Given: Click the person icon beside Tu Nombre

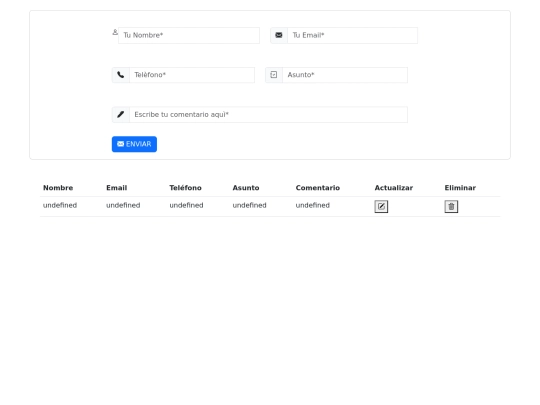Looking at the screenshot, I should coord(115,32).
